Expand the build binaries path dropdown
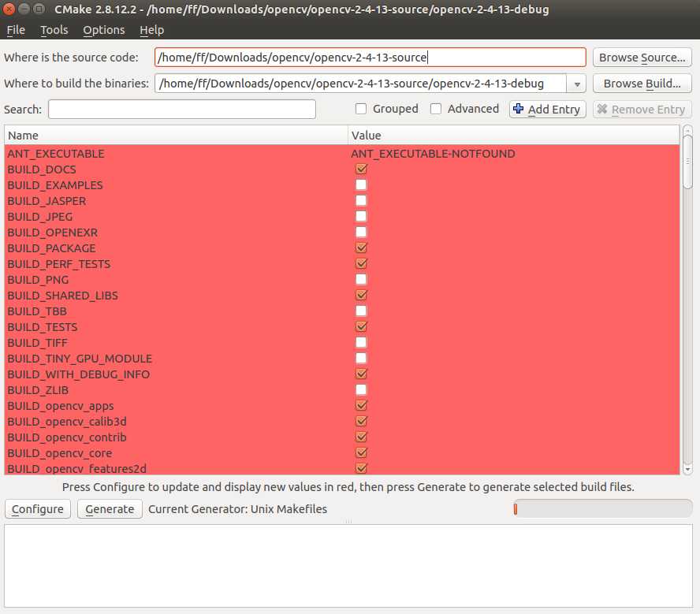This screenshot has height=614, width=700. point(577,84)
